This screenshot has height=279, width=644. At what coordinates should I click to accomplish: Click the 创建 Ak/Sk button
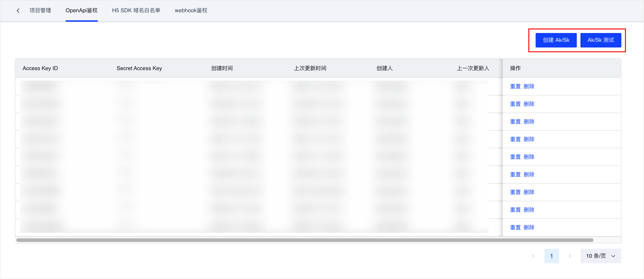pyautogui.click(x=556, y=40)
